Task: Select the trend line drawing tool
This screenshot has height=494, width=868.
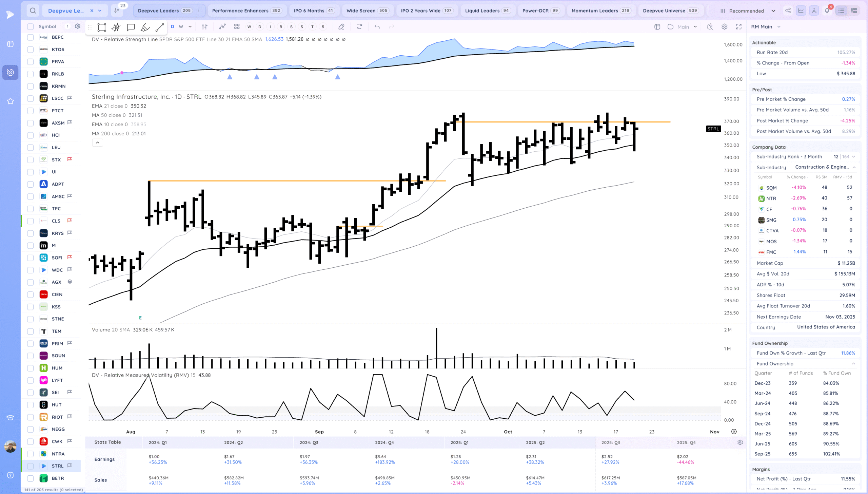Action: tap(160, 27)
